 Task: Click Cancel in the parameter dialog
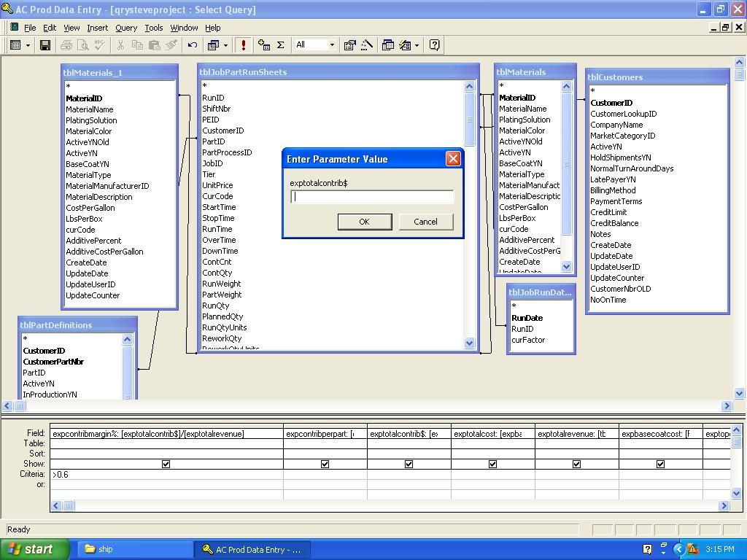click(425, 222)
